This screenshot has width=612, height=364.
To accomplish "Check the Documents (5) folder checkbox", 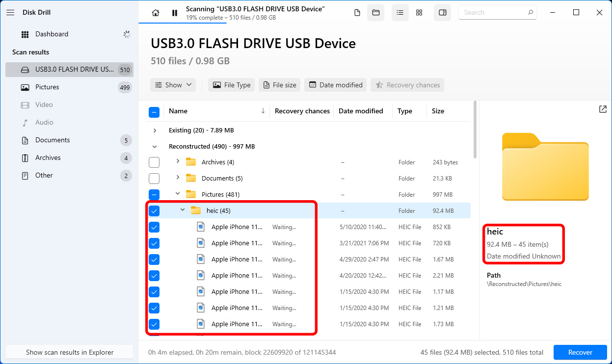I will [154, 179].
